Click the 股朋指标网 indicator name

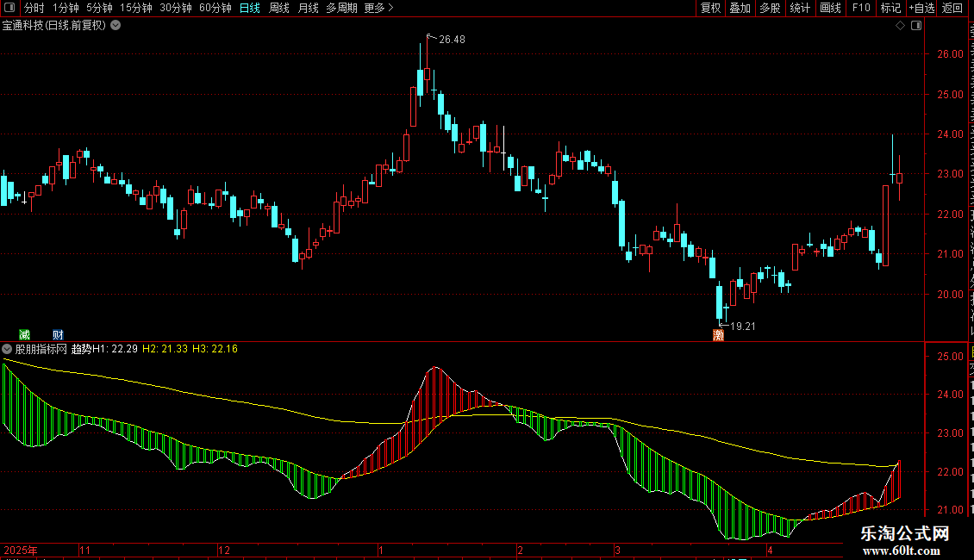(41, 349)
